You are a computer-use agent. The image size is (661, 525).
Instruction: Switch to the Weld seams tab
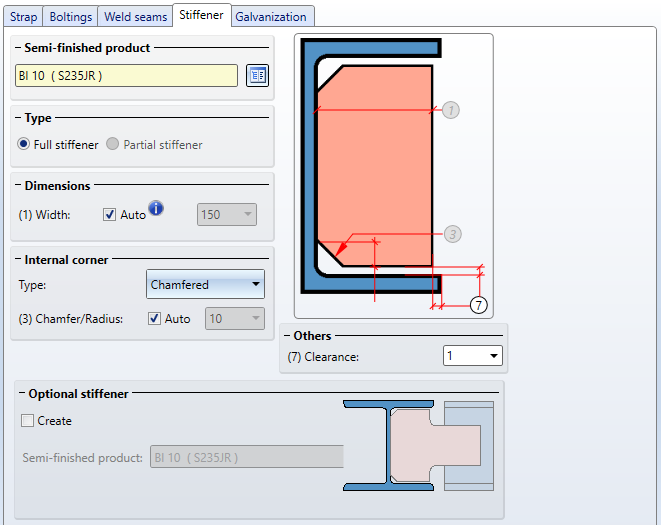point(135,17)
